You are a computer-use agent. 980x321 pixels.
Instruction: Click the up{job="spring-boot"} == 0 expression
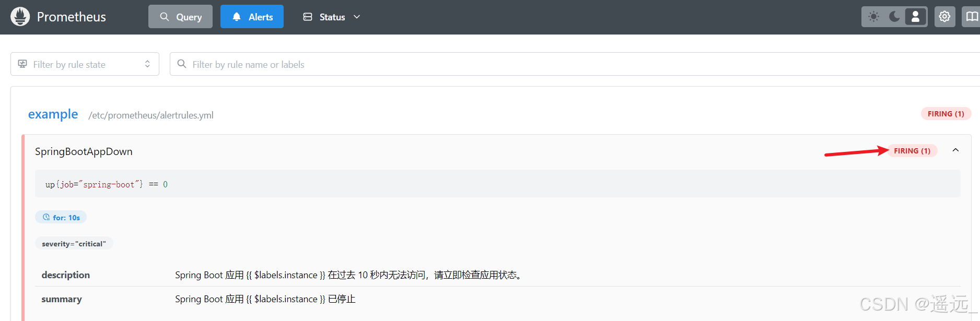107,184
